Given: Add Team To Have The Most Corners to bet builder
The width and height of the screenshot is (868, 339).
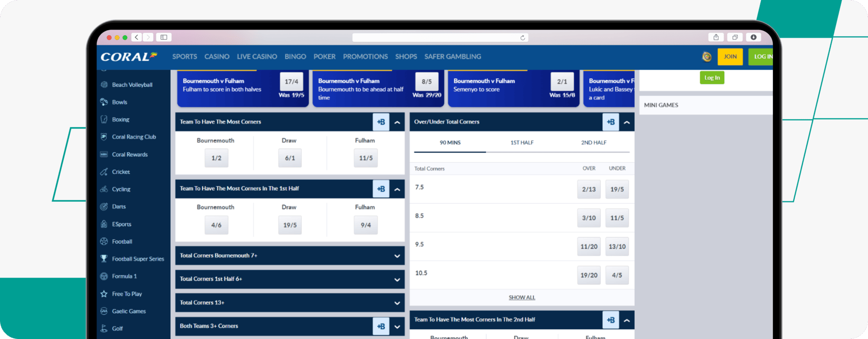Looking at the screenshot, I should tap(381, 122).
